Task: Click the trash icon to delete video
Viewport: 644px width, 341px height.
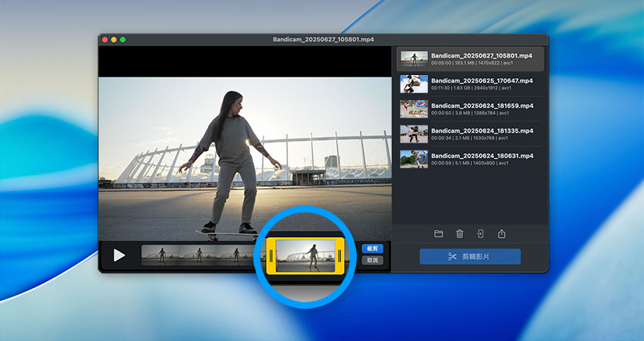Action: tap(459, 234)
